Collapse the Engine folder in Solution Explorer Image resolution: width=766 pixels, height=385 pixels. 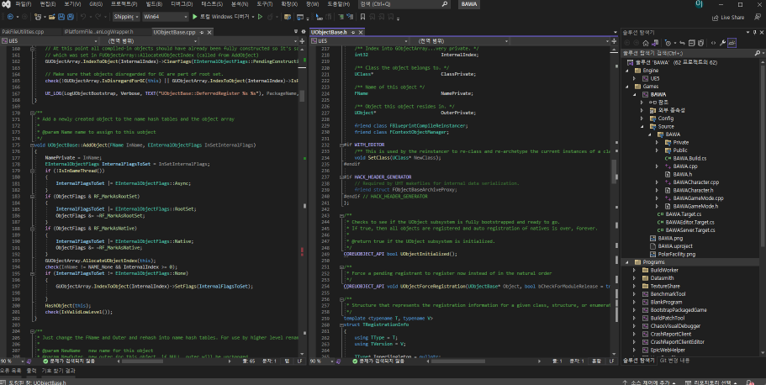click(627, 70)
